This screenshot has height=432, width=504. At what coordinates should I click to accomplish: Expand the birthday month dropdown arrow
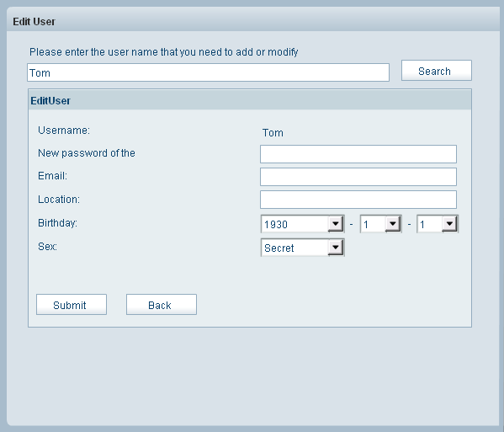click(393, 223)
